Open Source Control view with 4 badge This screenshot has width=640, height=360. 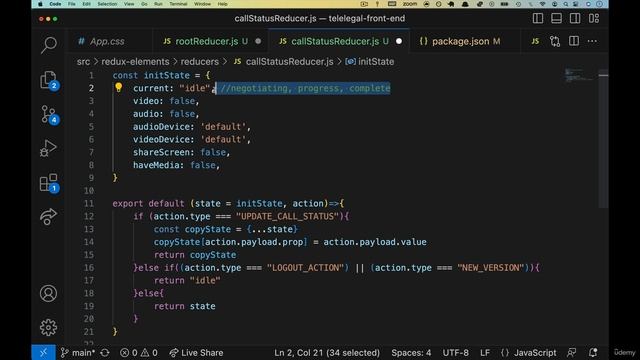click(49, 115)
